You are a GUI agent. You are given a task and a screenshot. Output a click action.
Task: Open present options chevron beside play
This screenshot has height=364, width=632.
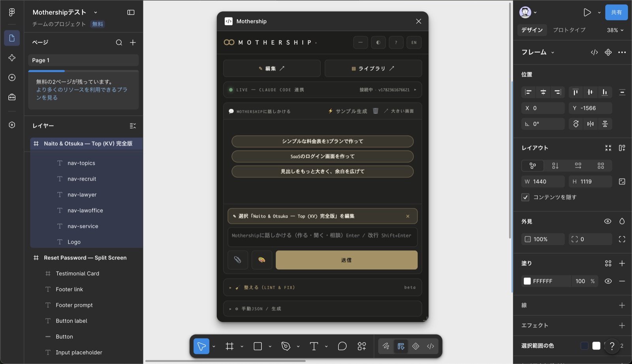(x=599, y=13)
